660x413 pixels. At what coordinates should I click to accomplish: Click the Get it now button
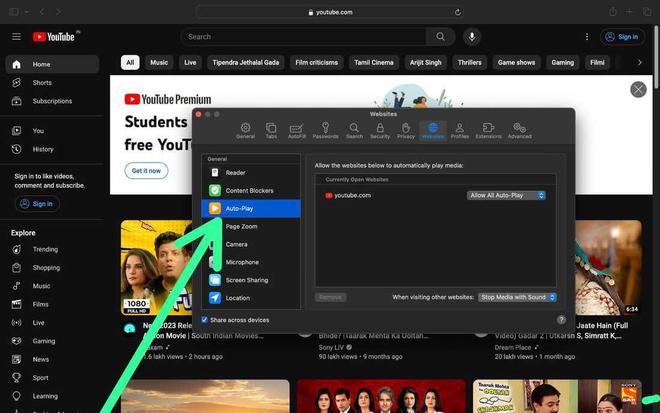146,171
